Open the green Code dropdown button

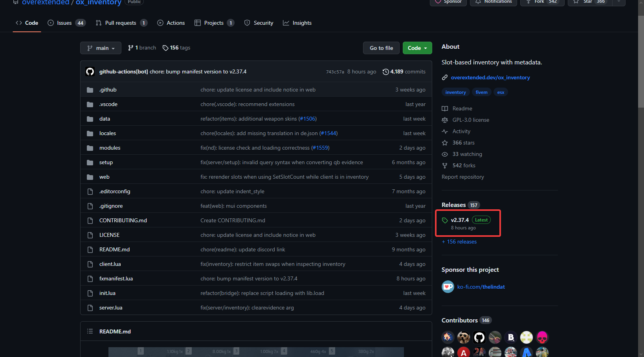417,48
